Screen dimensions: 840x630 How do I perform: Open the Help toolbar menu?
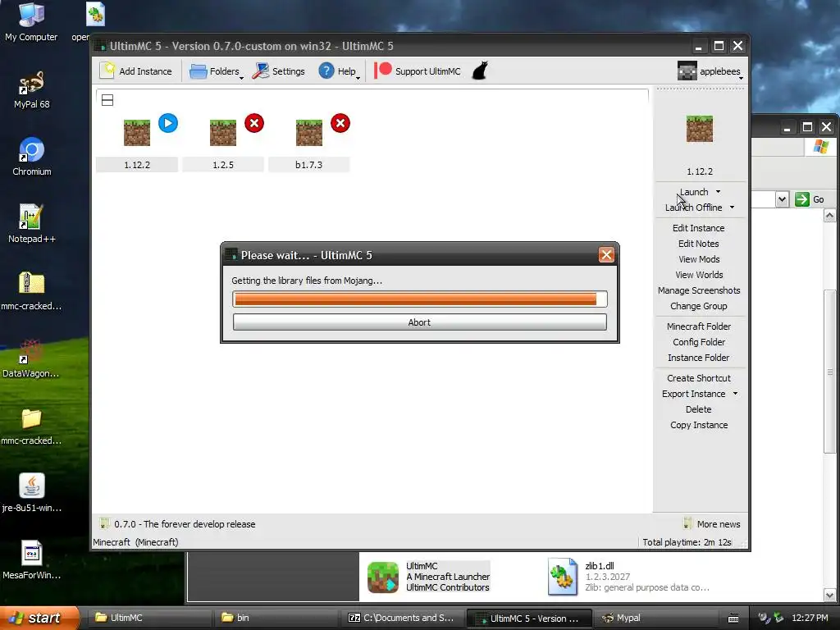click(x=339, y=71)
